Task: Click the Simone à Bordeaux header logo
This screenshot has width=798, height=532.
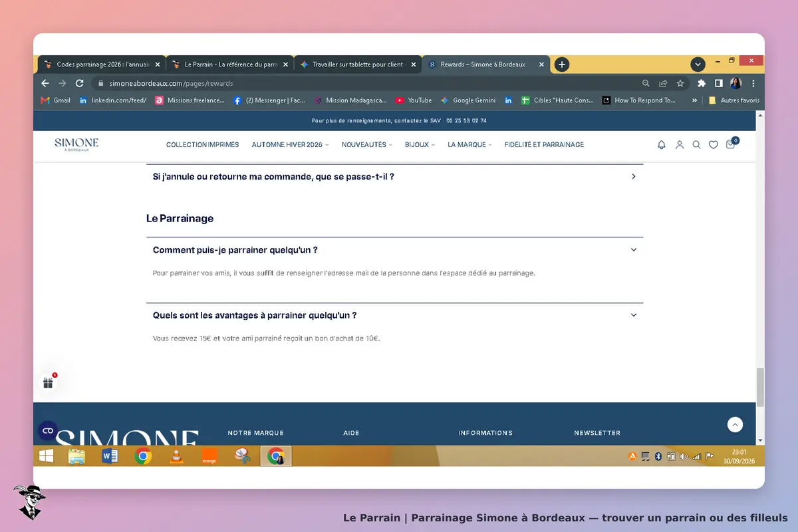Action: [x=76, y=144]
